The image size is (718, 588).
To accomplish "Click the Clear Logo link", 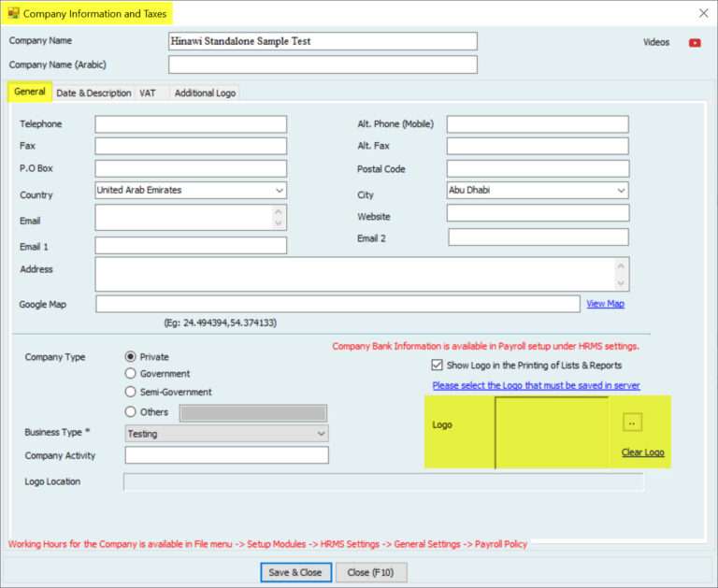I will [642, 452].
